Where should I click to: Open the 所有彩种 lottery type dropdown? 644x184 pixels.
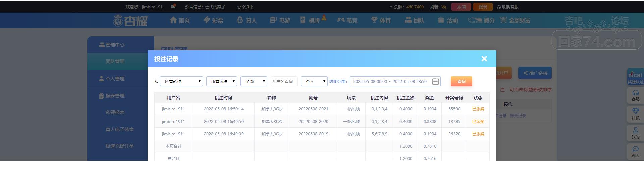[x=181, y=81]
